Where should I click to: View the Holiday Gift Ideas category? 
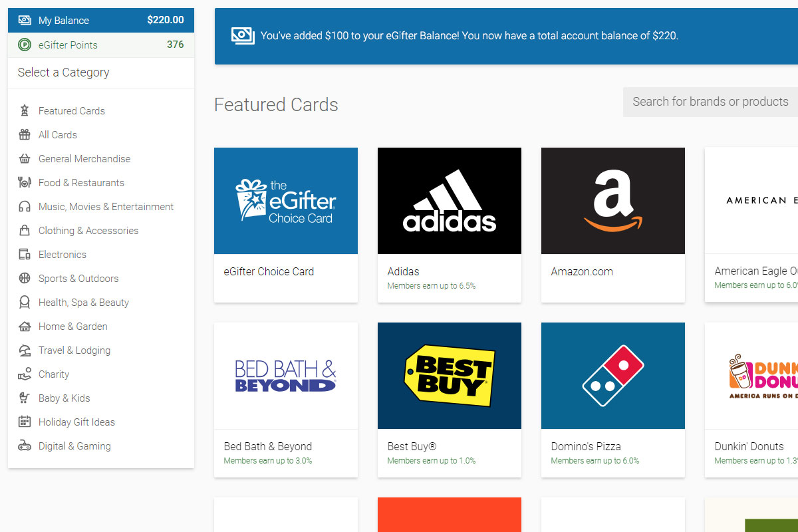click(x=76, y=422)
